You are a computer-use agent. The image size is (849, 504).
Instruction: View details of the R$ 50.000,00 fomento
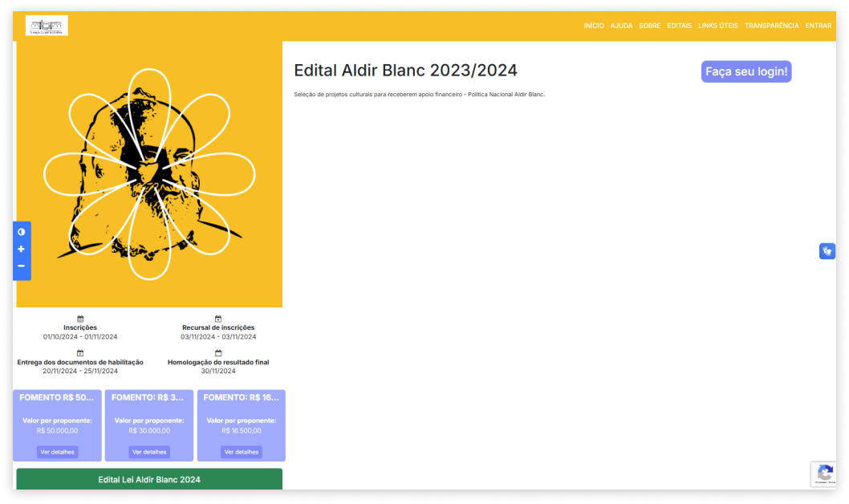tap(58, 452)
